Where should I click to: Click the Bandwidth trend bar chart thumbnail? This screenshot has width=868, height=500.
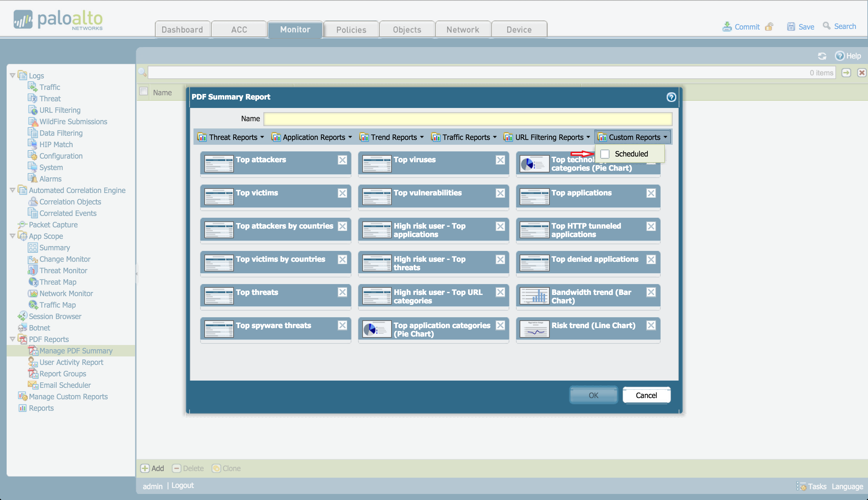pos(534,296)
